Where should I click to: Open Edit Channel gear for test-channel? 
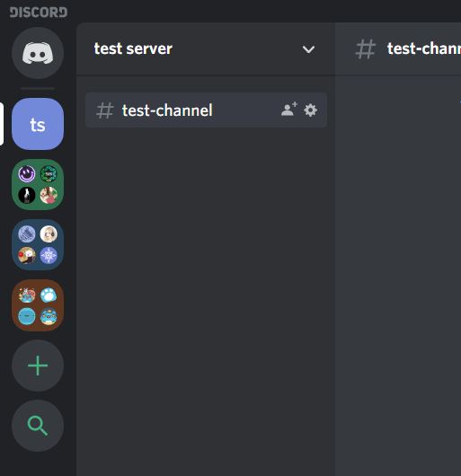pyautogui.click(x=310, y=110)
